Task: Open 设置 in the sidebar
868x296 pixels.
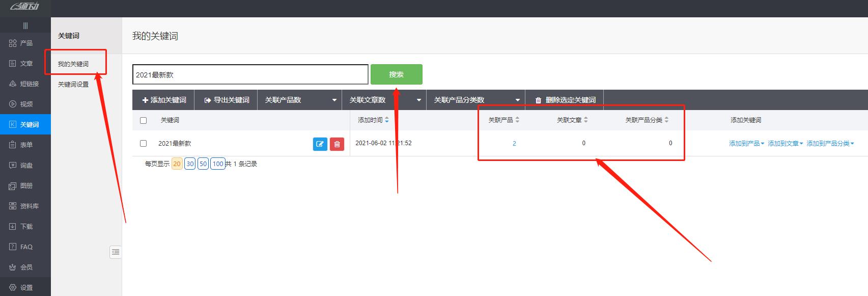Action: click(x=25, y=287)
